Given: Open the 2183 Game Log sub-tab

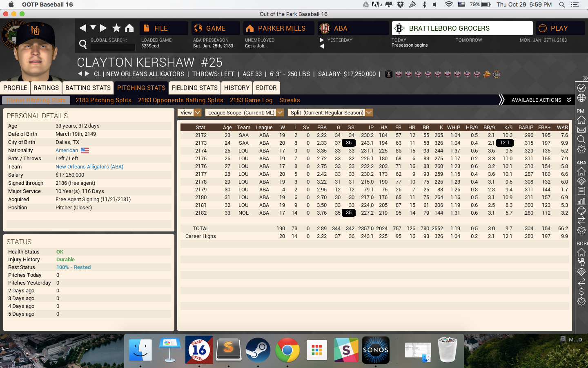Looking at the screenshot, I should click(251, 100).
